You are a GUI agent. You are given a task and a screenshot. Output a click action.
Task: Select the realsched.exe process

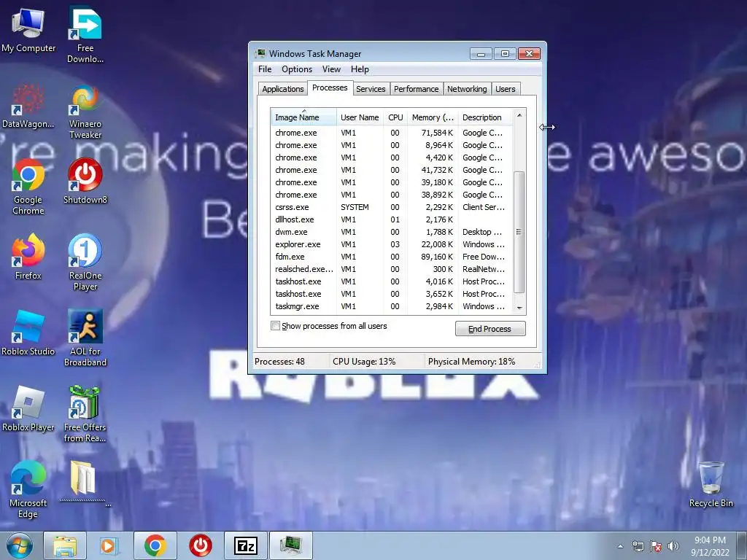[391, 269]
